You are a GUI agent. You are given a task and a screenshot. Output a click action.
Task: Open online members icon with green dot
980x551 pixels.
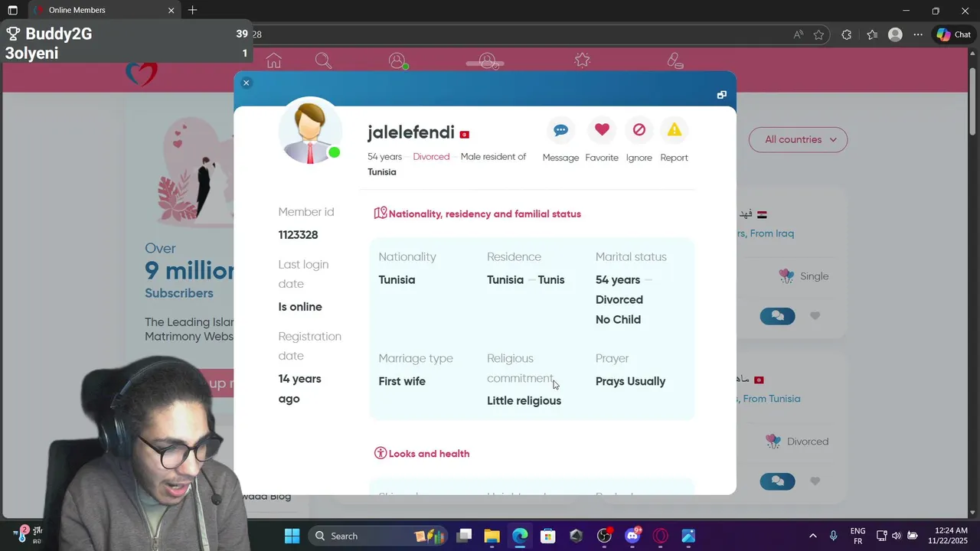tap(397, 60)
